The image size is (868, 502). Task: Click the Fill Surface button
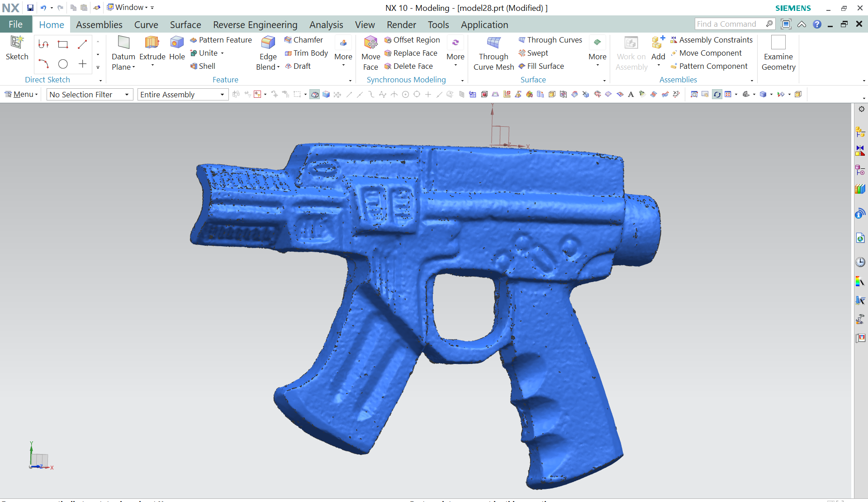tap(541, 66)
